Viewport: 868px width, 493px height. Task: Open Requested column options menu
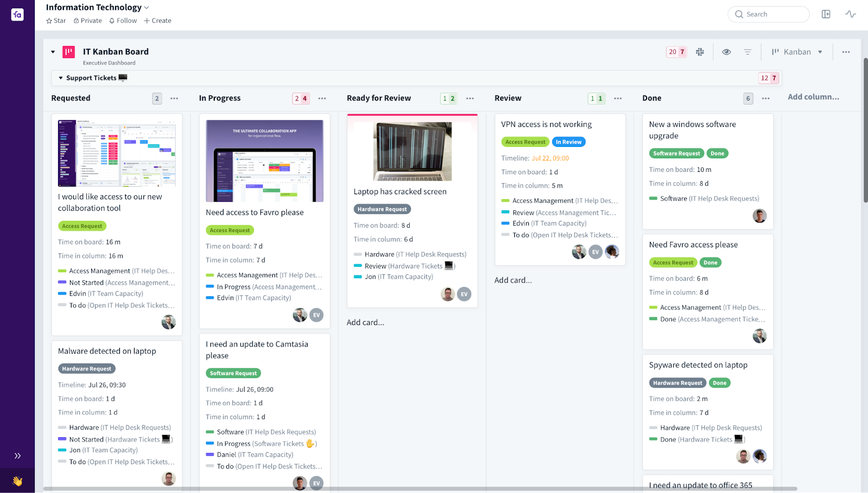click(x=174, y=98)
